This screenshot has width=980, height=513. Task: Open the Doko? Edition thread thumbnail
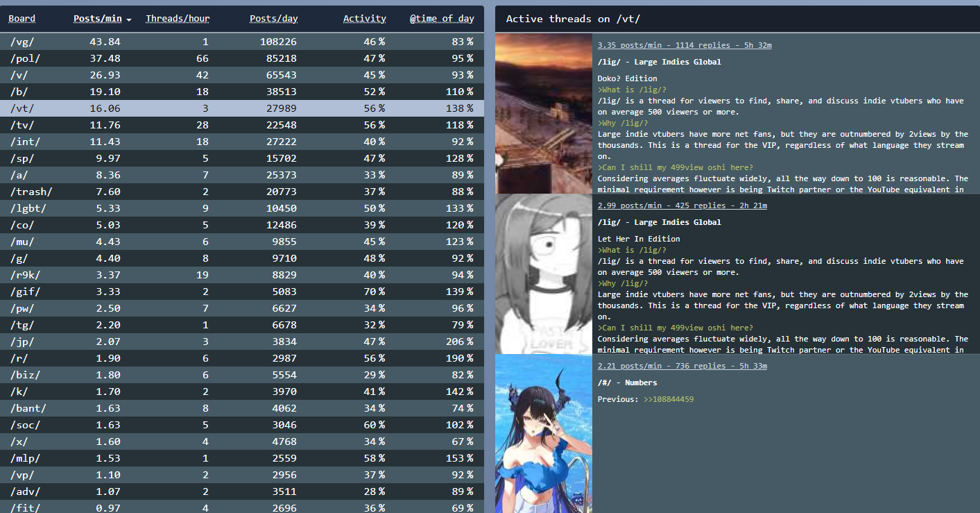tap(543, 113)
